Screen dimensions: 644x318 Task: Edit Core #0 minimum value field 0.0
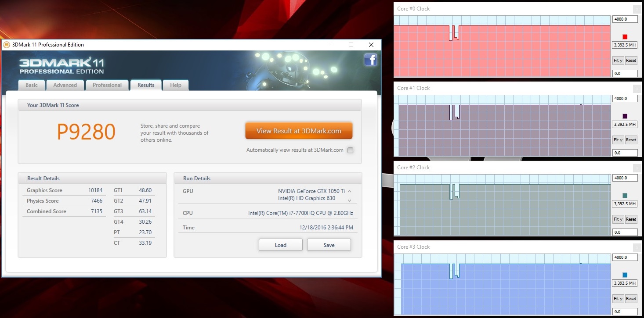[625, 74]
